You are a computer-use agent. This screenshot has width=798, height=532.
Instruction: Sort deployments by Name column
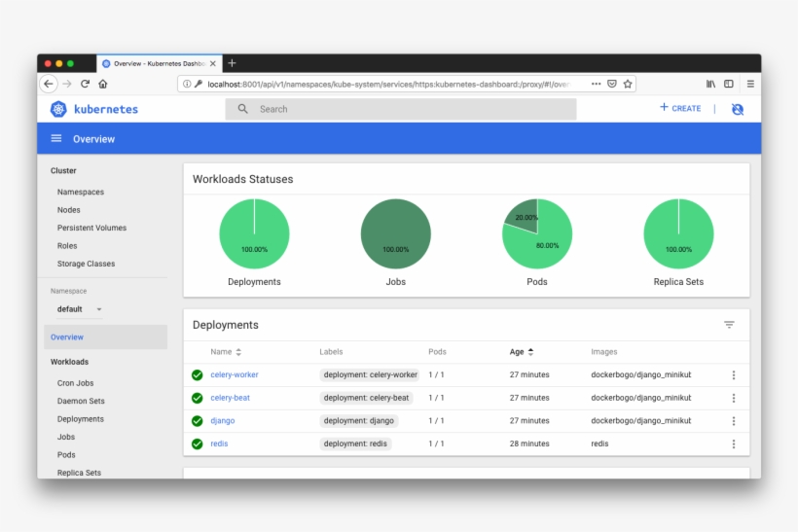pyautogui.click(x=226, y=352)
